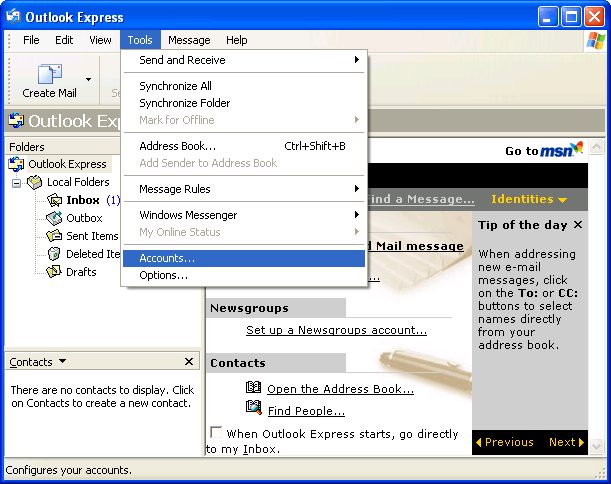Show the Next tip
The height and width of the screenshot is (484, 611).
pyautogui.click(x=567, y=442)
